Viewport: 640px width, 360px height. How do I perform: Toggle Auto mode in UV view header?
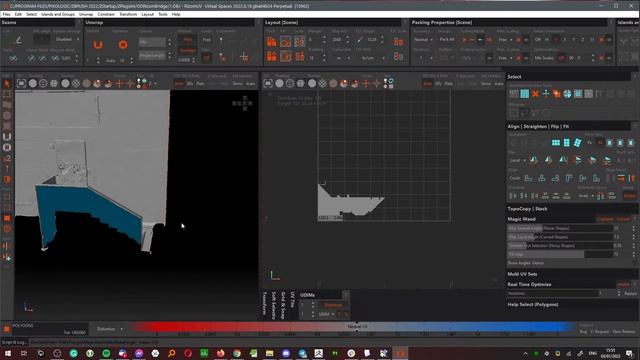pos(499,84)
